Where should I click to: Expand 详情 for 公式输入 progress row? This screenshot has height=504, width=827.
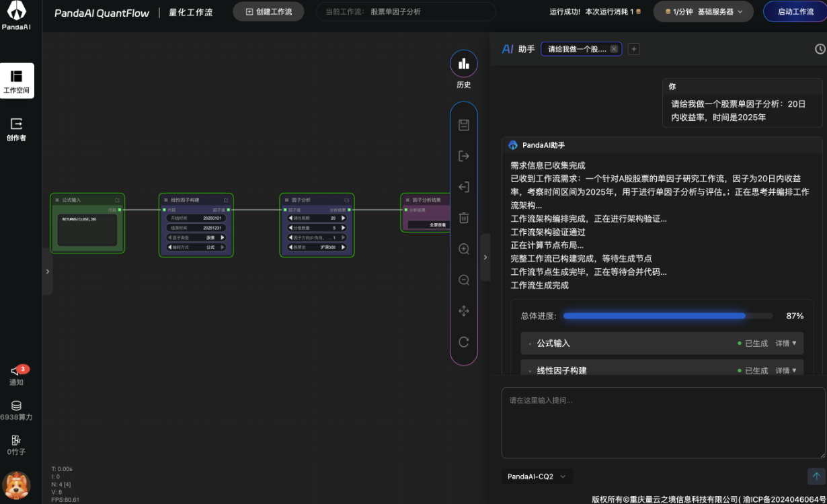(785, 343)
